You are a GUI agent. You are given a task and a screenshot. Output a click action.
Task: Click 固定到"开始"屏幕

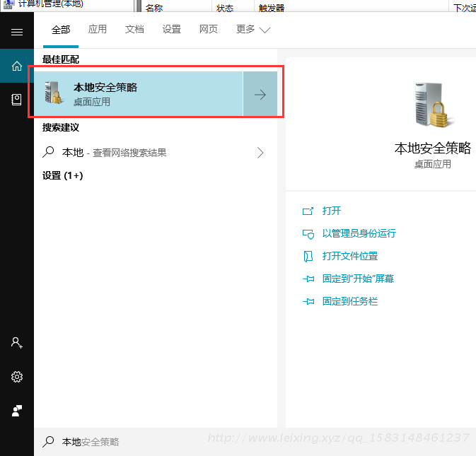[358, 279]
